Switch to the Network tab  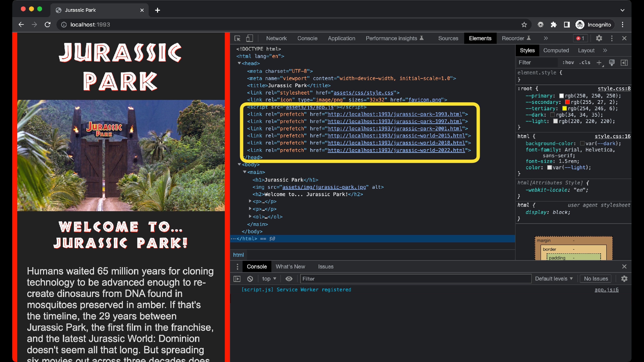[x=276, y=38]
